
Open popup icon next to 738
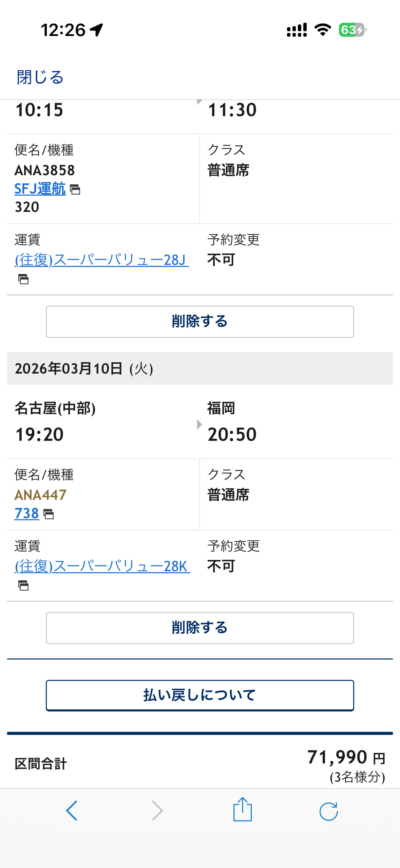pyautogui.click(x=49, y=514)
